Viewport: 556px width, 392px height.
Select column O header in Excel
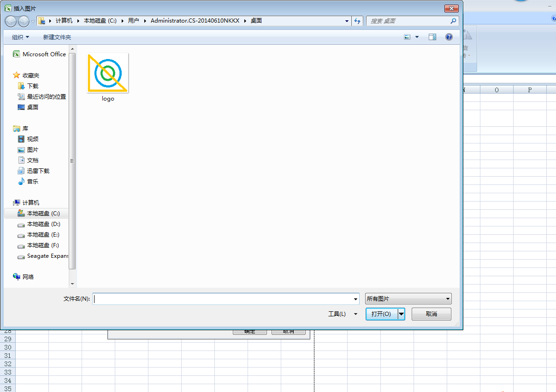[497, 90]
